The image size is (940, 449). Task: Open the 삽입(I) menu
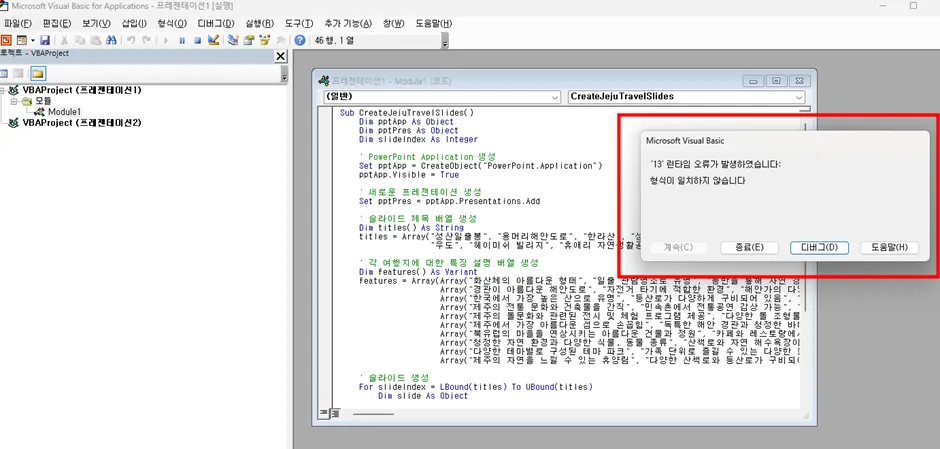pos(134,23)
